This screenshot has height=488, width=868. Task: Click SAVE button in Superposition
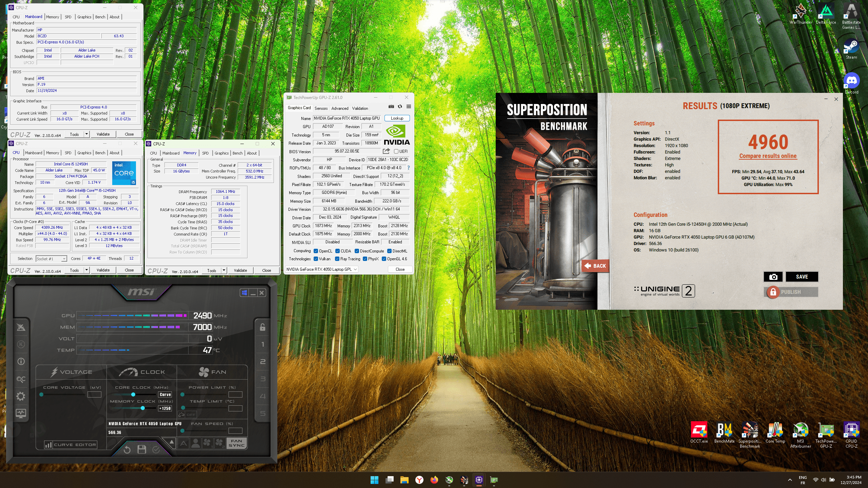click(802, 277)
